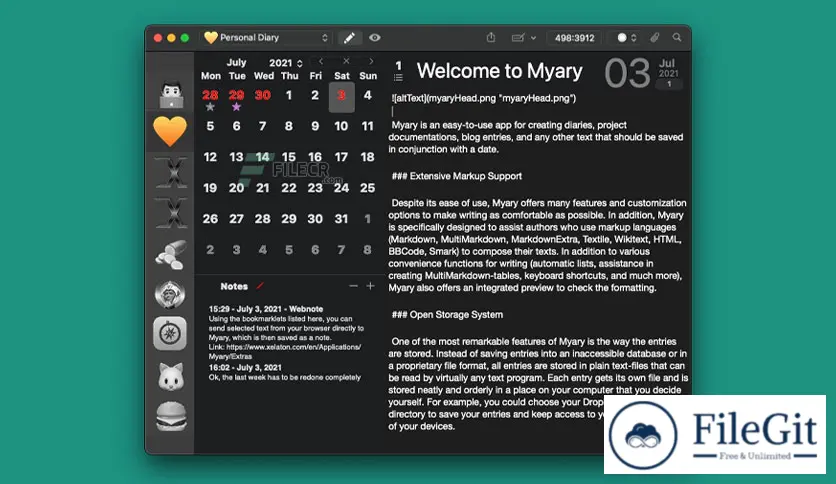
Task: Go to next month arrow
Action: point(372,61)
